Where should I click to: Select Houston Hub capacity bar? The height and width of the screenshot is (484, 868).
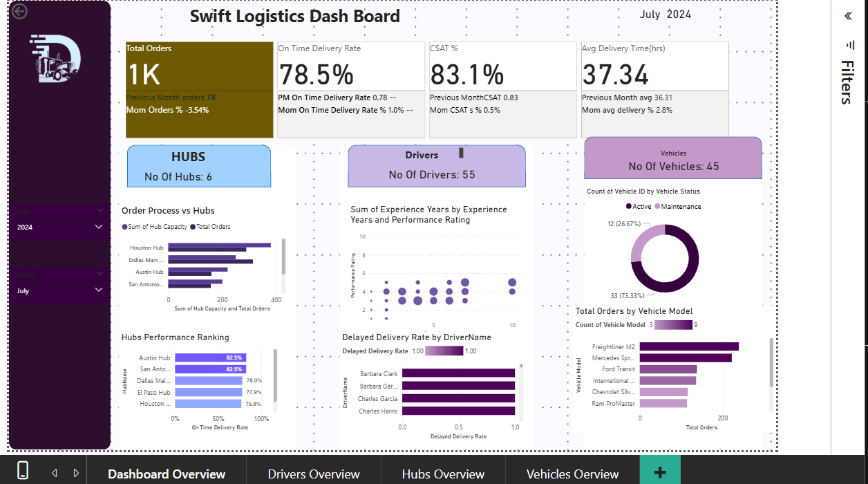[219, 245]
